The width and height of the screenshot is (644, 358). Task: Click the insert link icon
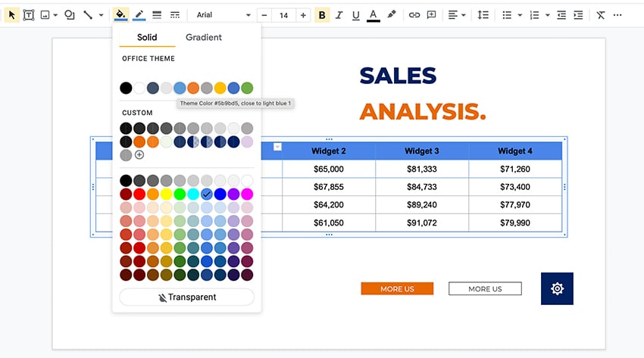414,14
